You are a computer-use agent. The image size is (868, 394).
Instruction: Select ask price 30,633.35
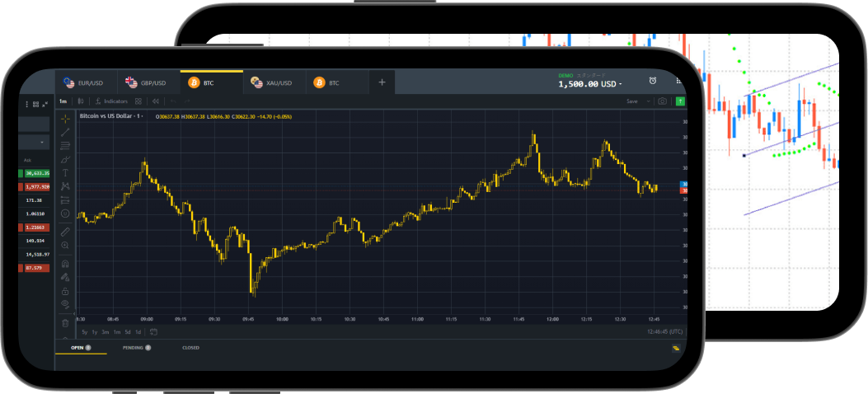pyautogui.click(x=36, y=173)
